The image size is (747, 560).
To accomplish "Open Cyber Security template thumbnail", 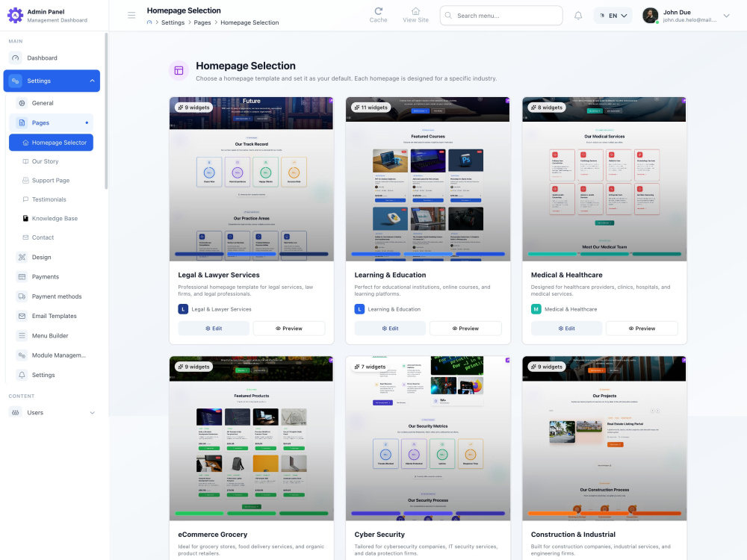I will coord(428,438).
